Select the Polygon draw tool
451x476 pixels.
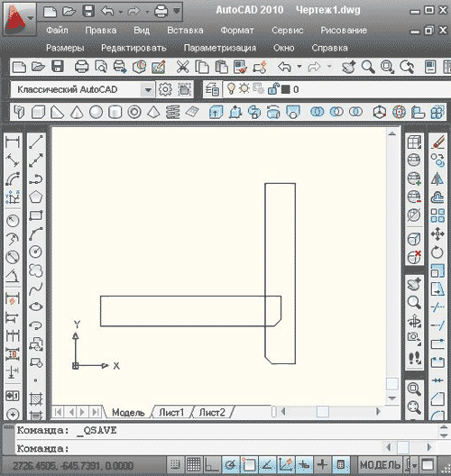36,197
